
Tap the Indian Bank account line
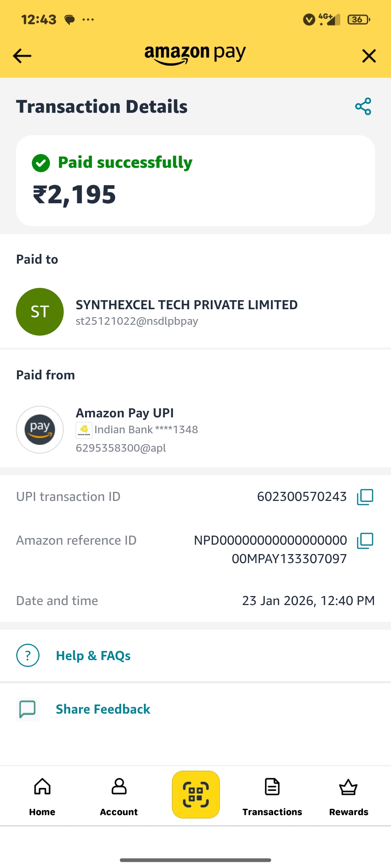coord(146,430)
